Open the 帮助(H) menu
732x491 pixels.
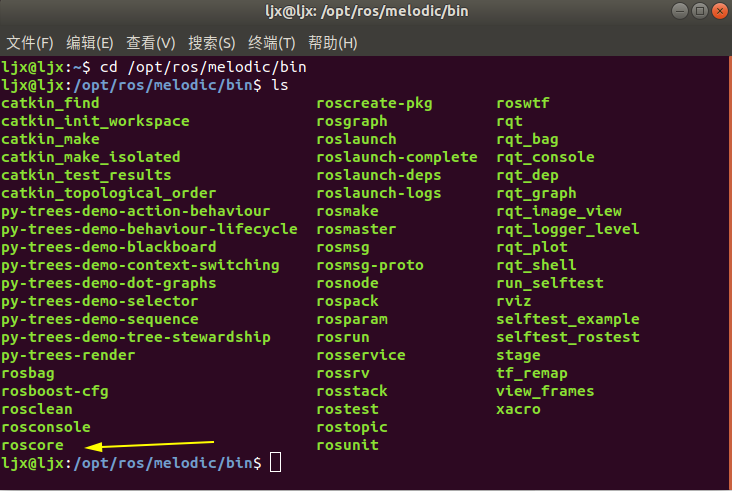(x=332, y=43)
